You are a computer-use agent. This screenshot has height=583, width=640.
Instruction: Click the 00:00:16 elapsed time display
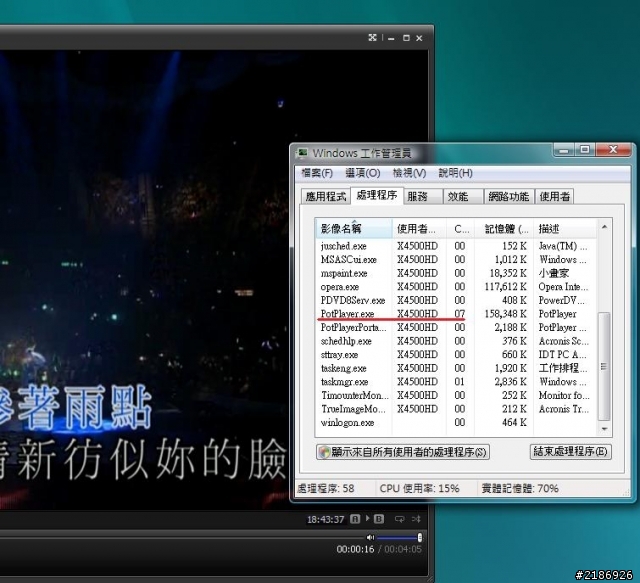(355, 549)
